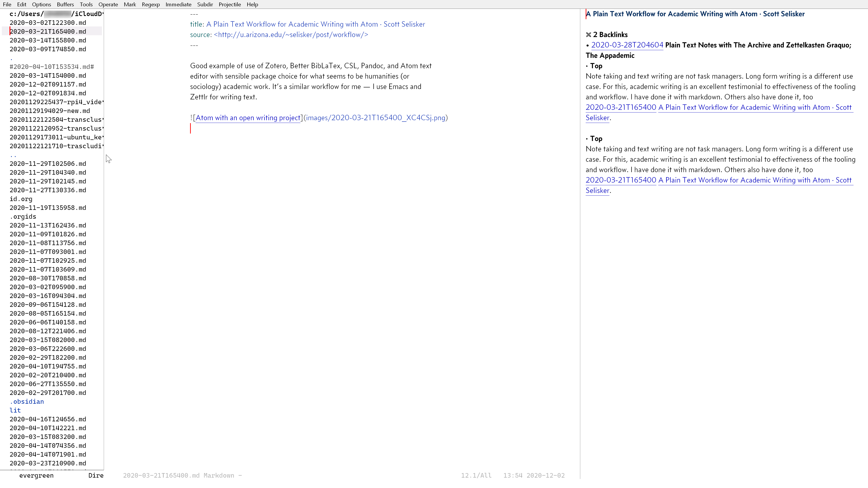Go to parent directory '..' entry
The width and height of the screenshot is (868, 488).
click(x=13, y=155)
